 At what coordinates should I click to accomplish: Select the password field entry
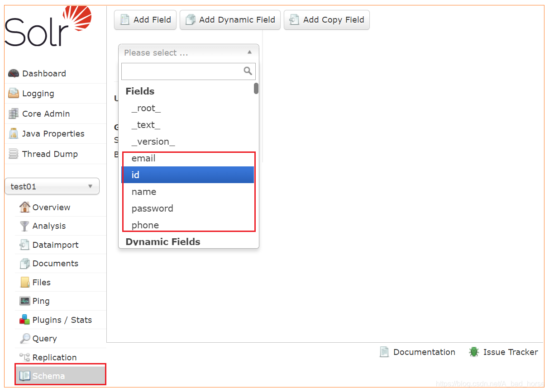point(152,208)
